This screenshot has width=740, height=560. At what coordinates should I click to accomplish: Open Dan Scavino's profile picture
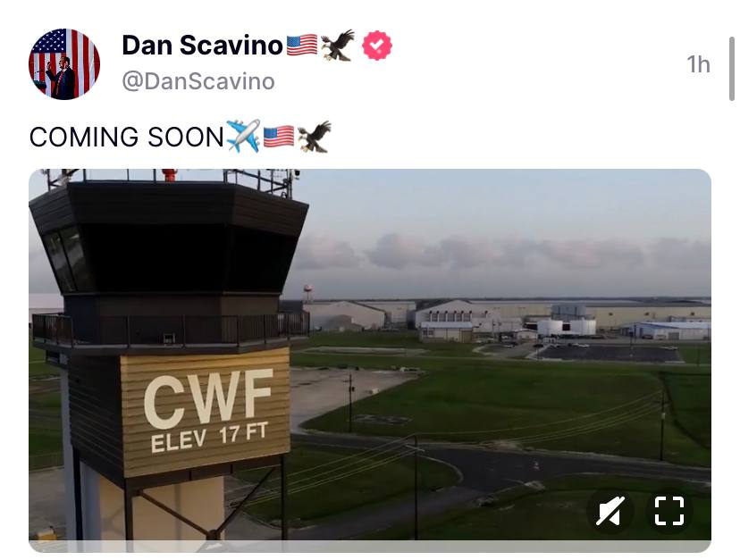pyautogui.click(x=64, y=63)
